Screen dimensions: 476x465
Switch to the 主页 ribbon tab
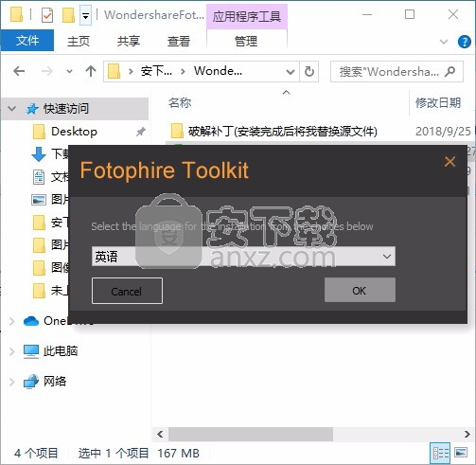point(79,41)
